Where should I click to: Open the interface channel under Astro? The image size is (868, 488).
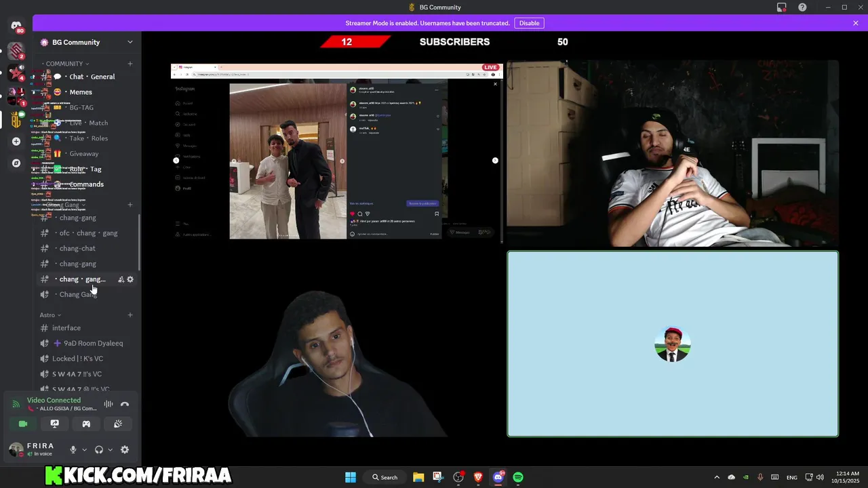click(x=87, y=328)
